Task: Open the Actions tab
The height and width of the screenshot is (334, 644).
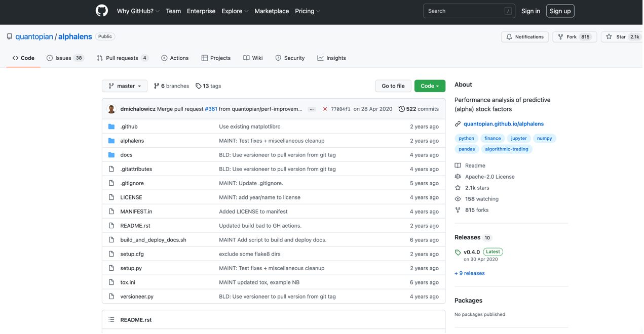Action: tap(175, 58)
